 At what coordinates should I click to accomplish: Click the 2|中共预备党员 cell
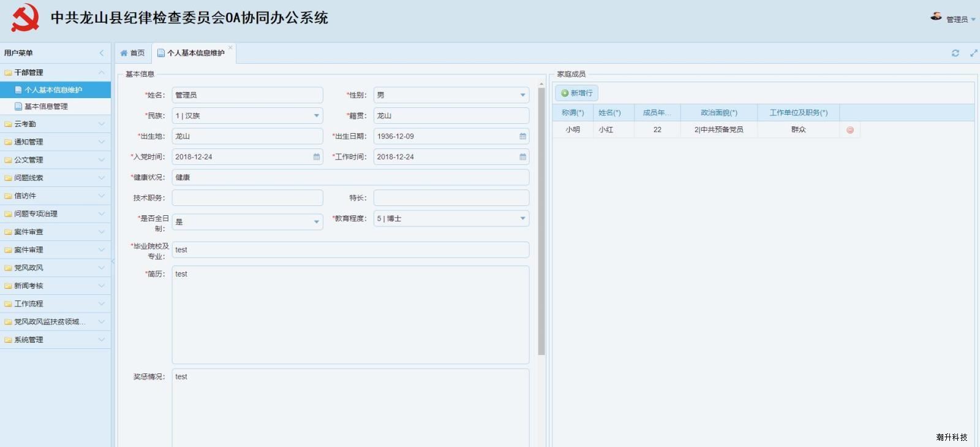719,130
